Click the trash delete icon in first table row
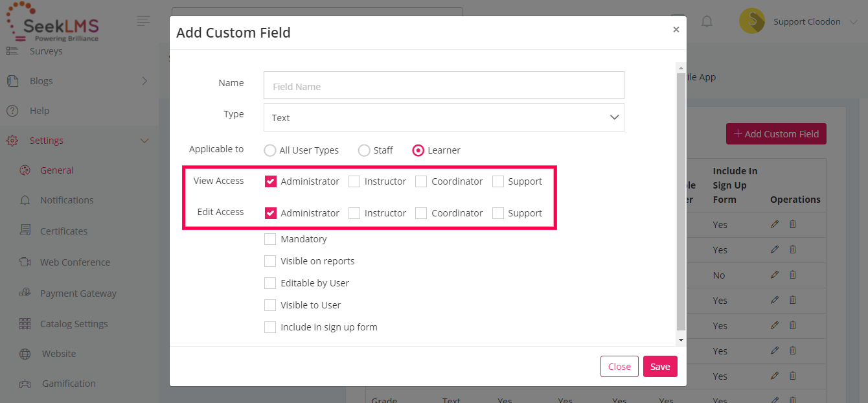The height and width of the screenshot is (403, 868). point(793,224)
